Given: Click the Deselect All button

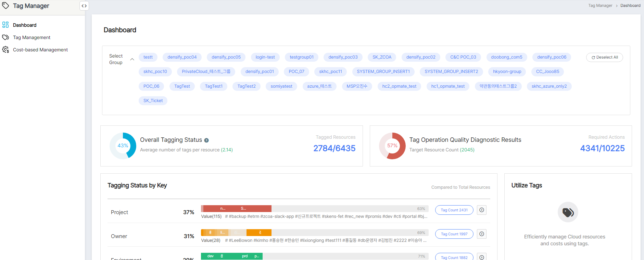Looking at the screenshot, I should pos(605,57).
